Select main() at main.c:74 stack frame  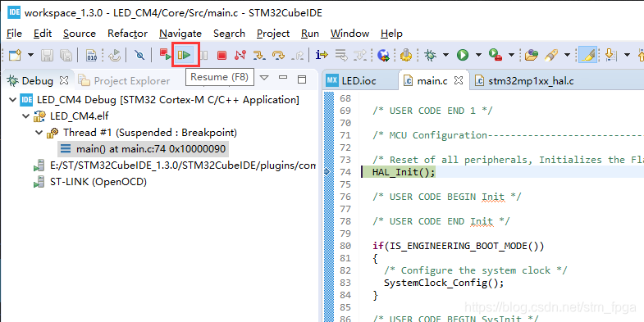pyautogui.click(x=143, y=148)
